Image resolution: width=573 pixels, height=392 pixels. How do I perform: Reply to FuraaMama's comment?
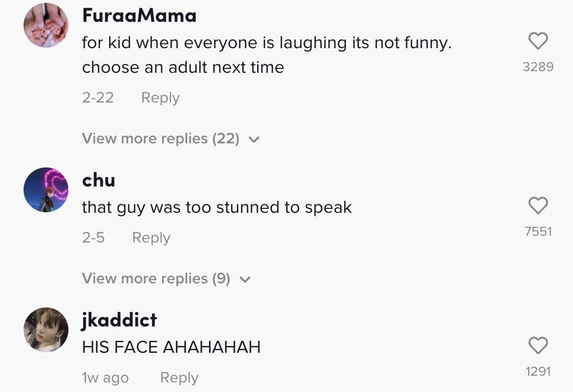pos(160,97)
